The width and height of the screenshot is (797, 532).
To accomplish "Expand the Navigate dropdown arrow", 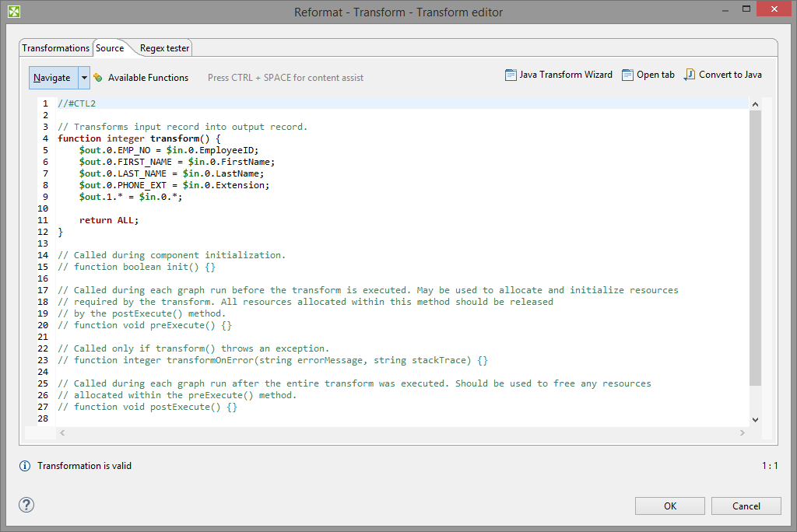I will (x=84, y=78).
